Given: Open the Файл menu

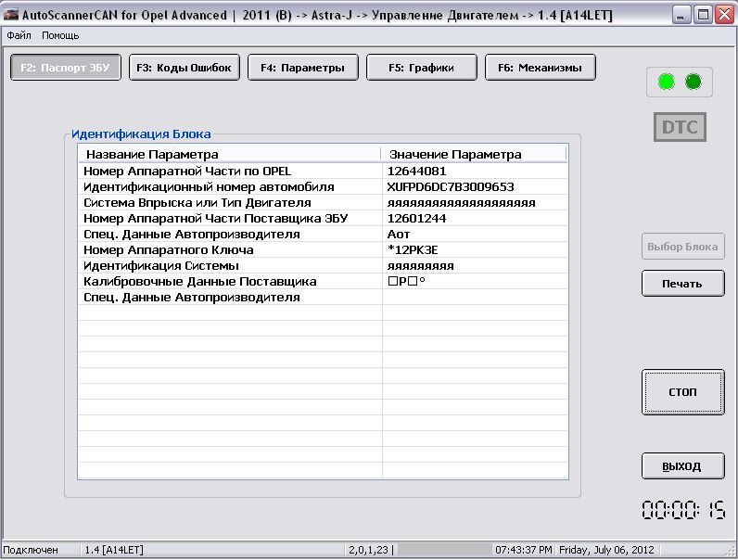Looking at the screenshot, I should [x=19, y=35].
